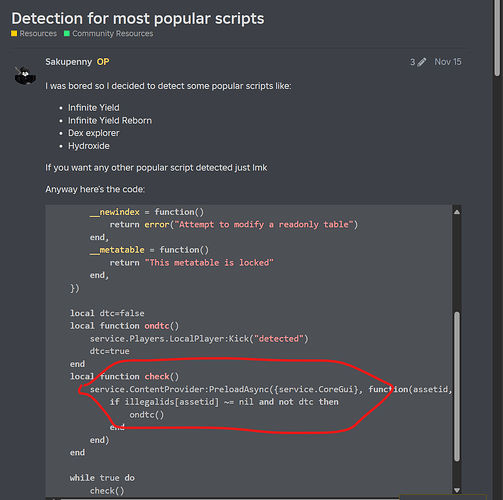Click the green Community Resources category square
The image size is (503, 500).
pos(67,33)
